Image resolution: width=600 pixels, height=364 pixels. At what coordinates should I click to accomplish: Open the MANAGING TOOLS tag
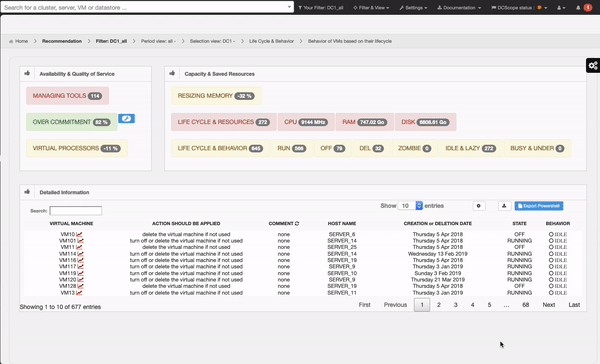tap(67, 96)
